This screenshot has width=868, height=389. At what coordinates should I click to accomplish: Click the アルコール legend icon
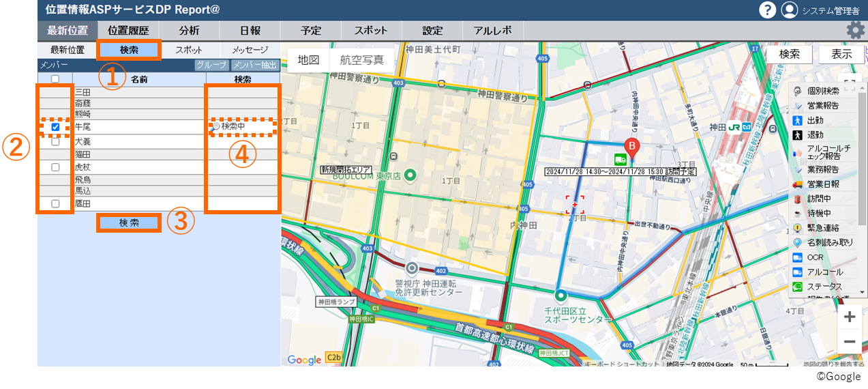(x=797, y=272)
